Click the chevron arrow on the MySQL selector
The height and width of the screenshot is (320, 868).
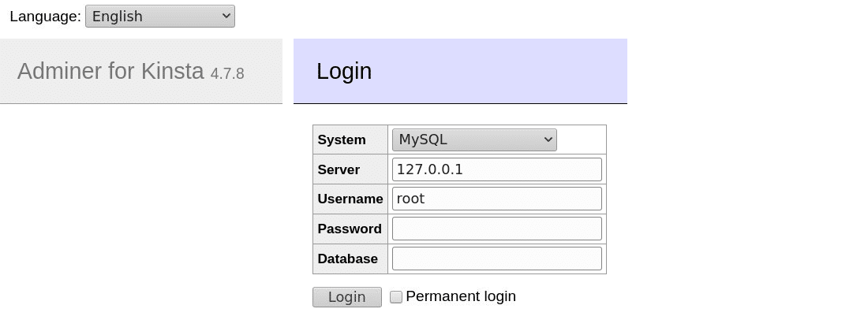(x=548, y=140)
